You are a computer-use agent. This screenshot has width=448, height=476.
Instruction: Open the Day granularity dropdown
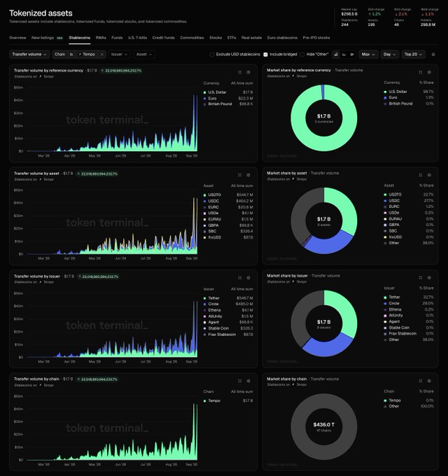[x=390, y=55]
